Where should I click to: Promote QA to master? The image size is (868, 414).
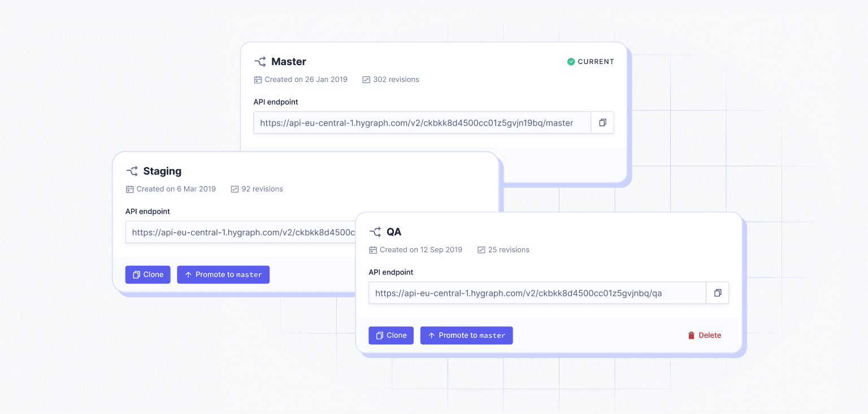click(467, 335)
